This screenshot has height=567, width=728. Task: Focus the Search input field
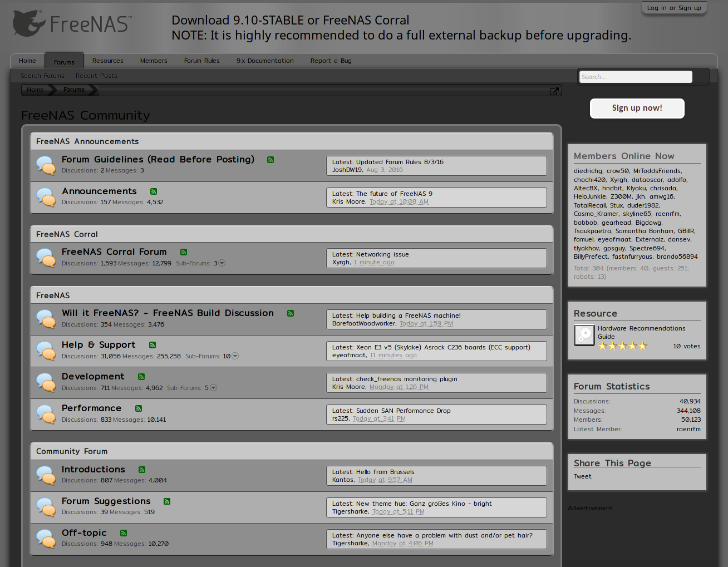click(636, 77)
